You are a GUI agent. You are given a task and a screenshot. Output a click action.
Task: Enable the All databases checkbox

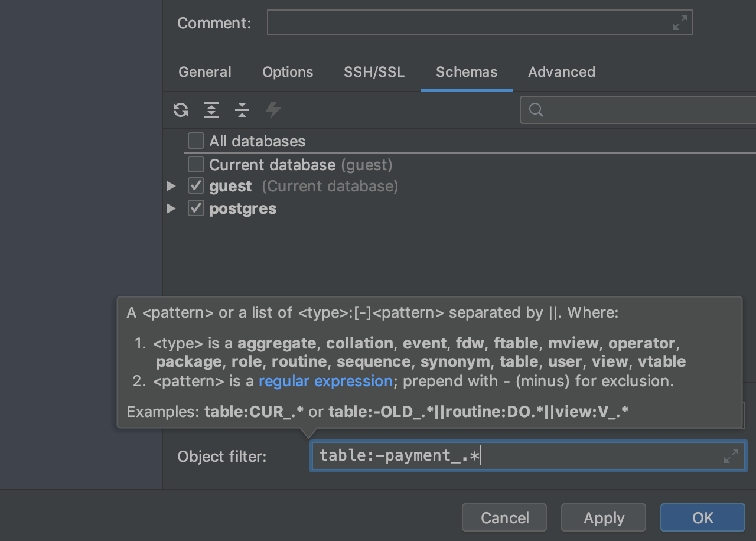196,141
